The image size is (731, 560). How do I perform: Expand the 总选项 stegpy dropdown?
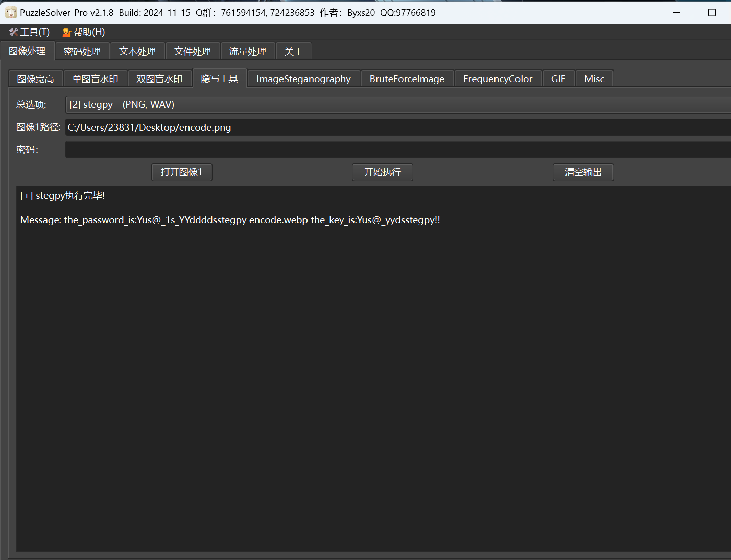tap(398, 105)
